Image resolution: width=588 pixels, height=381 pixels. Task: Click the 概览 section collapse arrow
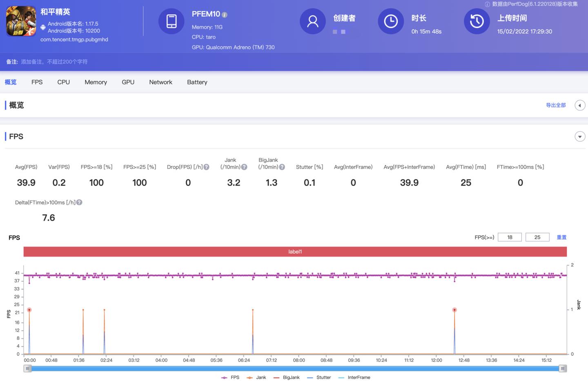(580, 105)
